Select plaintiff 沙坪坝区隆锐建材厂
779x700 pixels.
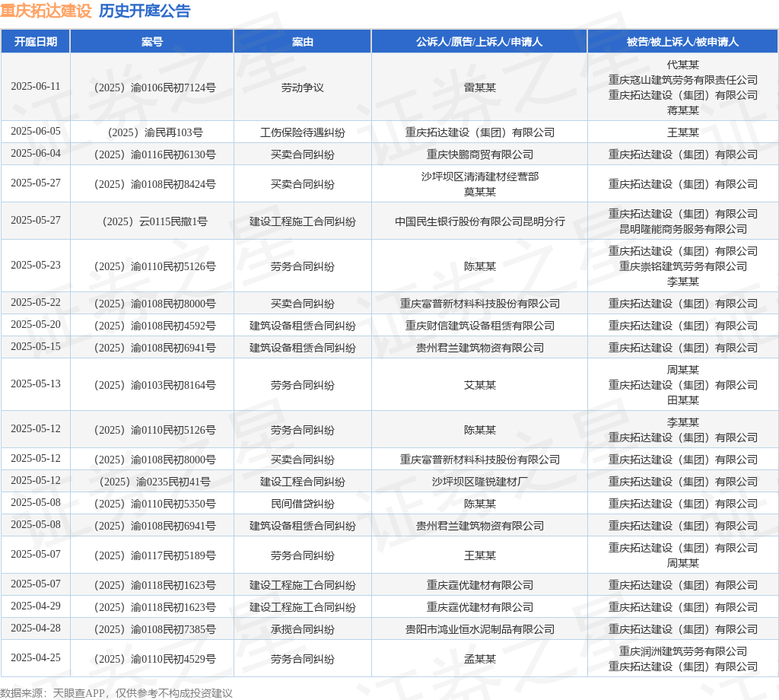(x=480, y=482)
